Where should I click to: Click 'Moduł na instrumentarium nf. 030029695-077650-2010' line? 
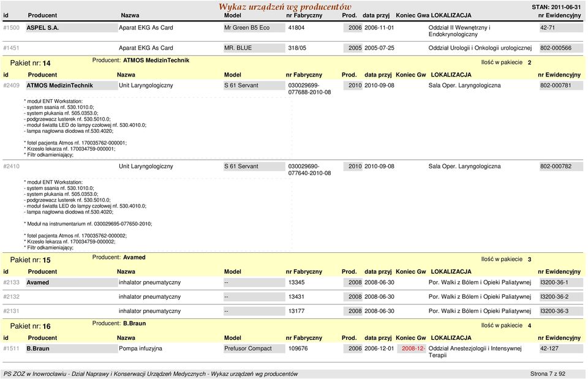click(88, 224)
